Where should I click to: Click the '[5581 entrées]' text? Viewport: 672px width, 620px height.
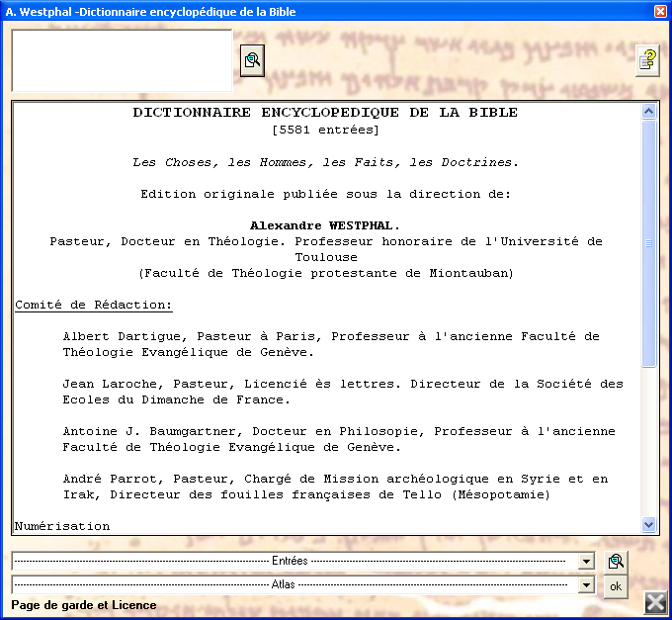tap(326, 130)
